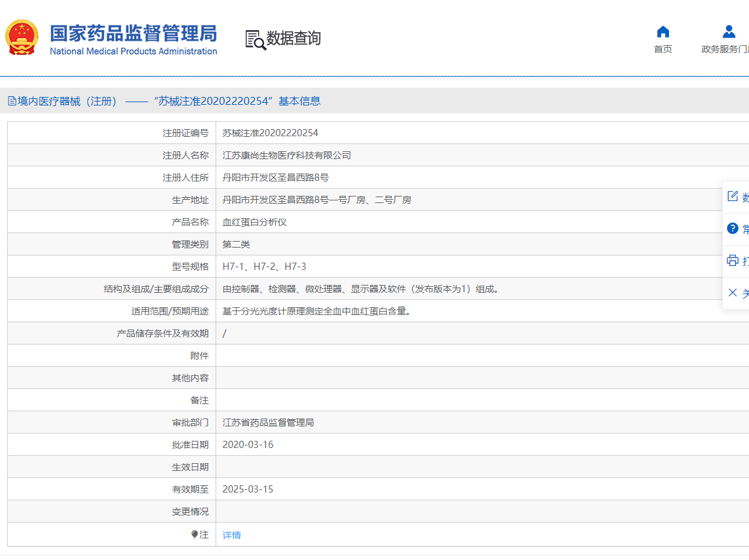The height and width of the screenshot is (560, 749).
Task: Click the 产品名称 row label
Action: tap(190, 222)
